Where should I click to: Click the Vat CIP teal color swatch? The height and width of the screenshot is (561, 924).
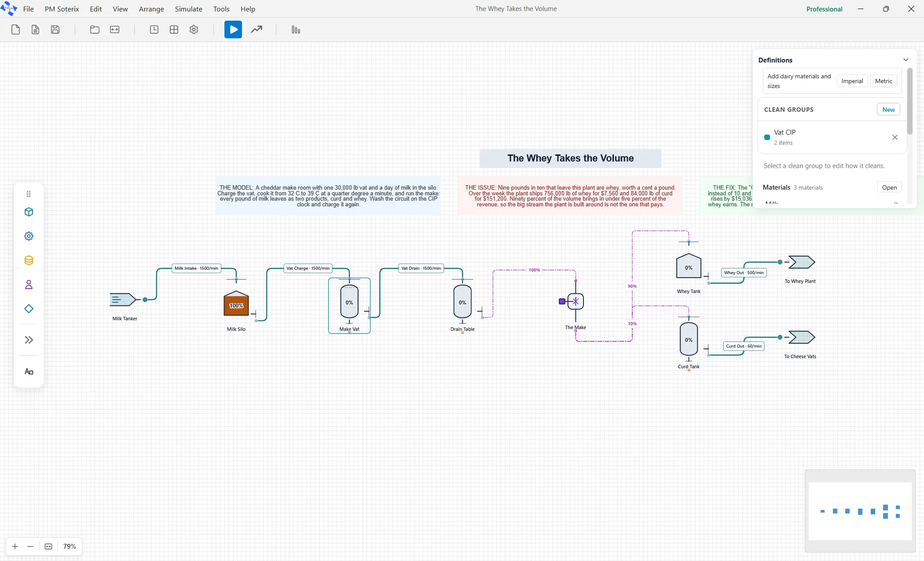[x=767, y=137]
